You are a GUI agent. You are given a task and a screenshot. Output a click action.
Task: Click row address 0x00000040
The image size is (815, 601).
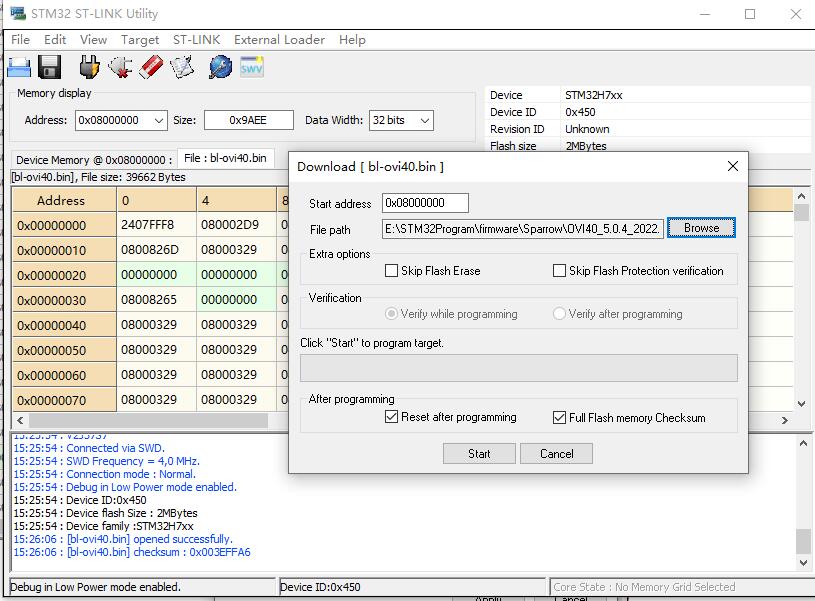(64, 325)
